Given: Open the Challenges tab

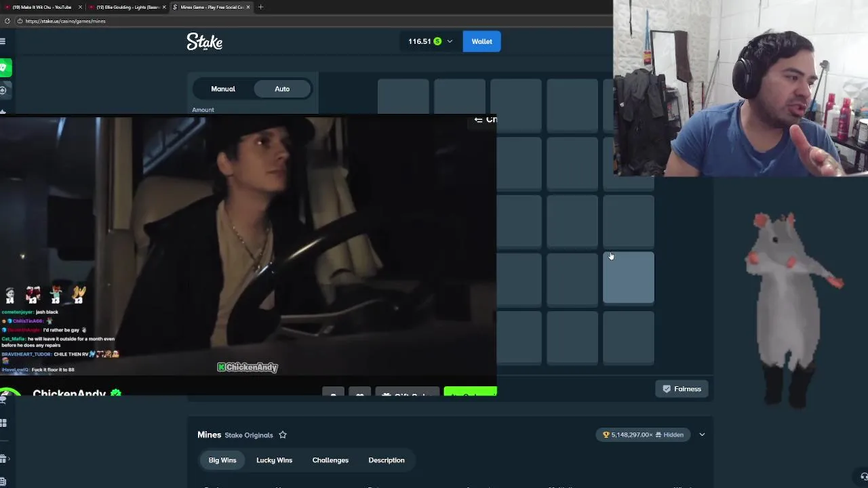Looking at the screenshot, I should tap(330, 460).
